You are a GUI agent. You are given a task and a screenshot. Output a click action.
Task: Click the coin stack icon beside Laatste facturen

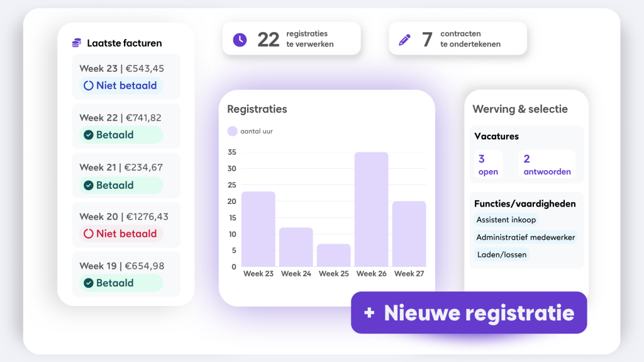click(77, 43)
